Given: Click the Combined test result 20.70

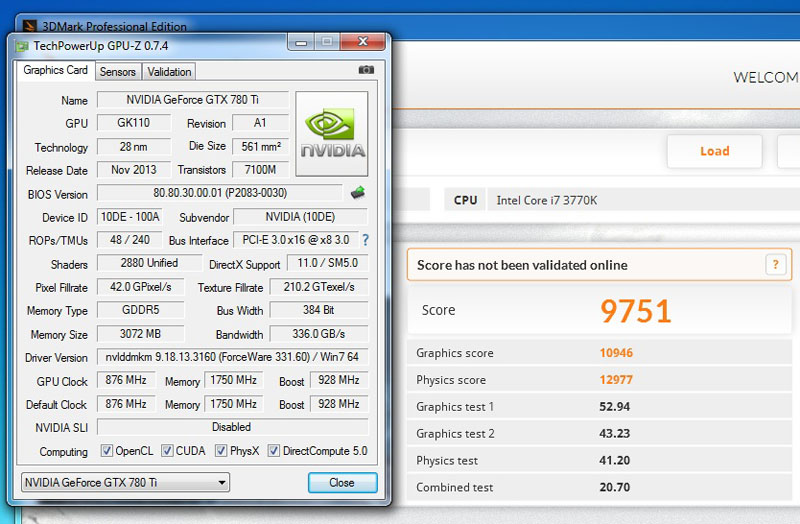Looking at the screenshot, I should click(614, 487).
